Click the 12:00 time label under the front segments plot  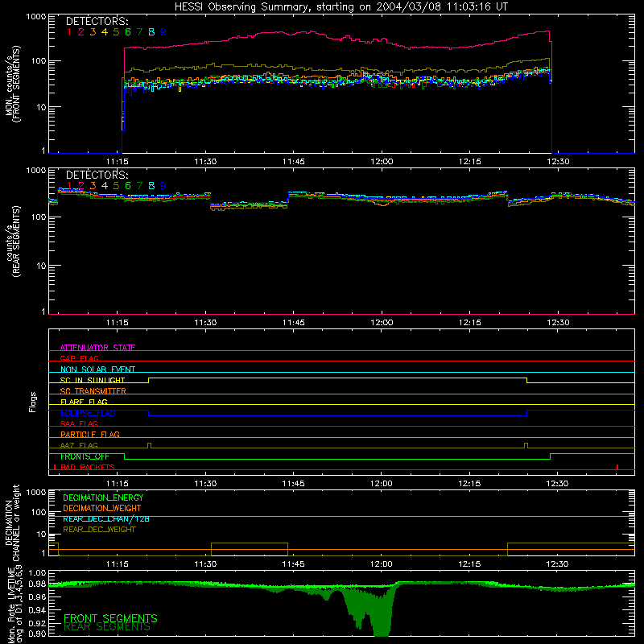click(382, 162)
